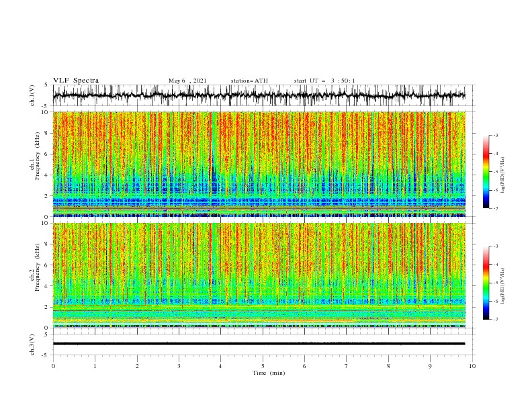This screenshot has width=532, height=411.
Task: Click the lower 'log(PSD)(V²/Hz)' colorbar label
Action: [504, 286]
